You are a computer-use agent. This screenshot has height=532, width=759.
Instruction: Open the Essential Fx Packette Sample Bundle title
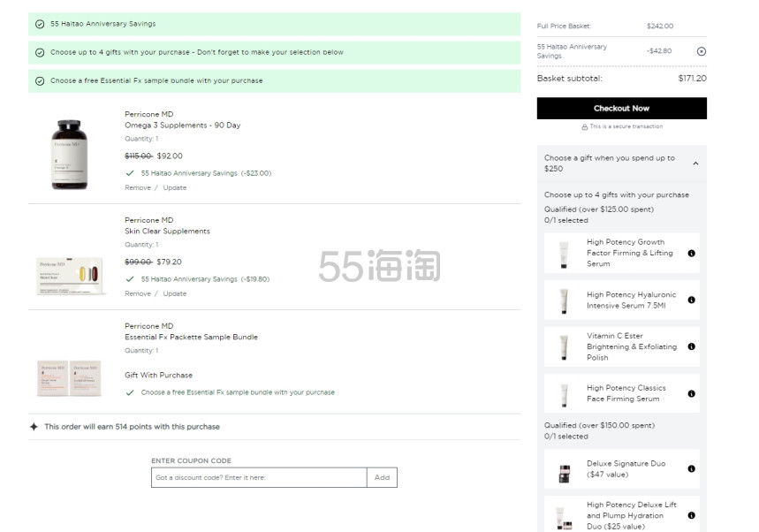tap(191, 338)
